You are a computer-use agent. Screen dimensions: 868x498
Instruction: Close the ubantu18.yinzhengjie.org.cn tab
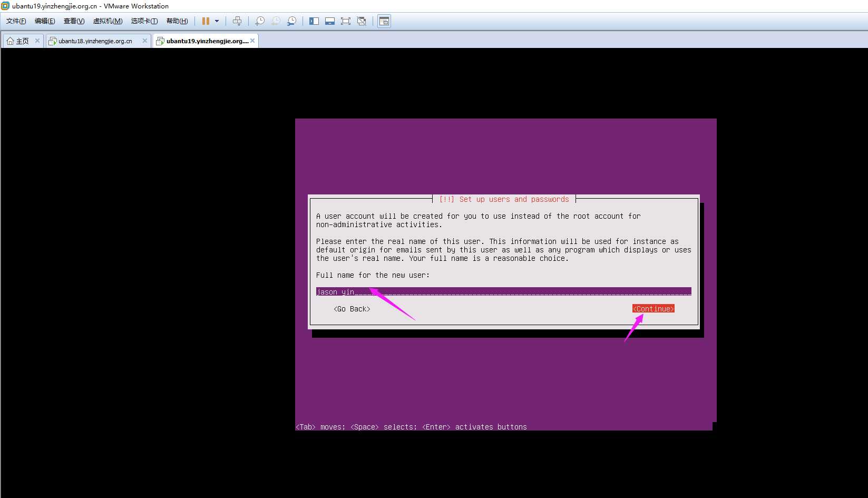tap(145, 41)
